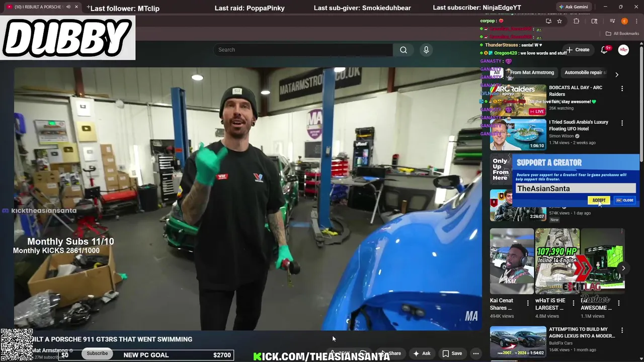
Task: Open more actions three-dot button below video
Action: [x=475, y=353]
